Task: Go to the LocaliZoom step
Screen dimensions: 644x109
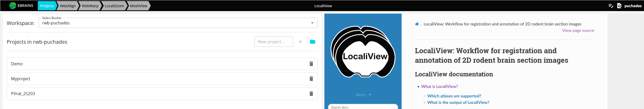Action: pos(114,6)
